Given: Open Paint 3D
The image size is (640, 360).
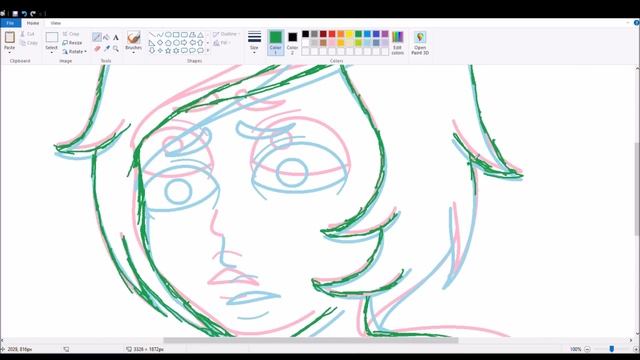Looking at the screenshot, I should tap(420, 43).
